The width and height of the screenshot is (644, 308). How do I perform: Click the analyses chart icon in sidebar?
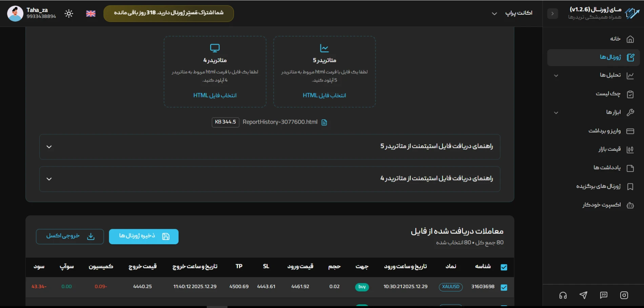click(630, 75)
